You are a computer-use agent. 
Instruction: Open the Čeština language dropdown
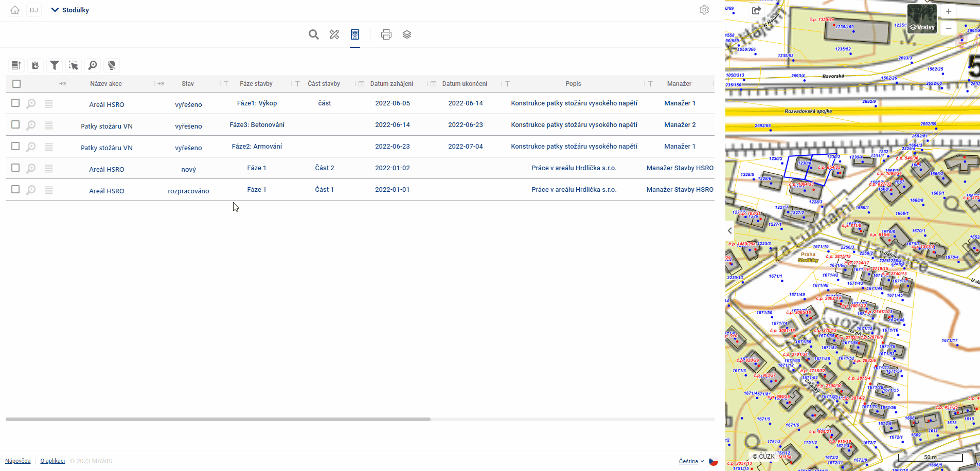tap(691, 461)
